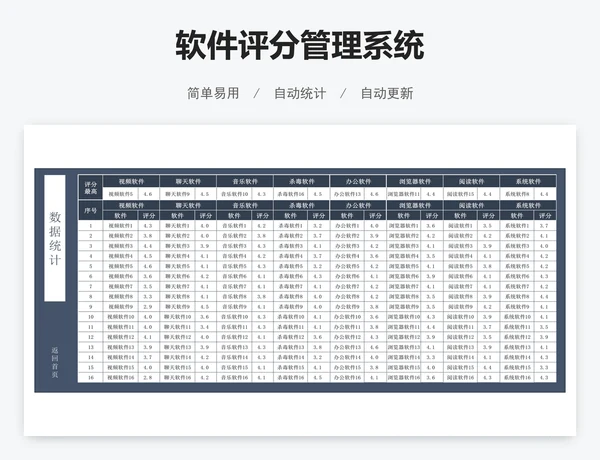Screen dimensions: 600x460
Task: Select 杀毒软件16 in the 评分最高 row
Action: tap(291, 194)
